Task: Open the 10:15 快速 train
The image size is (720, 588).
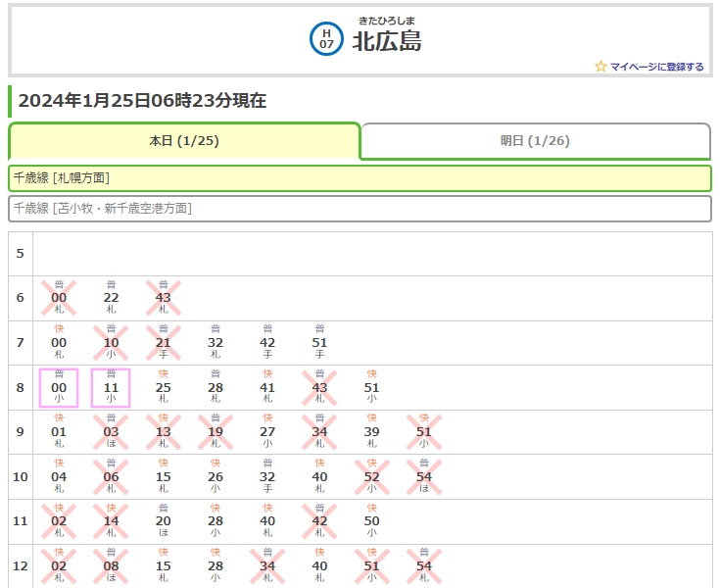Action: click(163, 476)
